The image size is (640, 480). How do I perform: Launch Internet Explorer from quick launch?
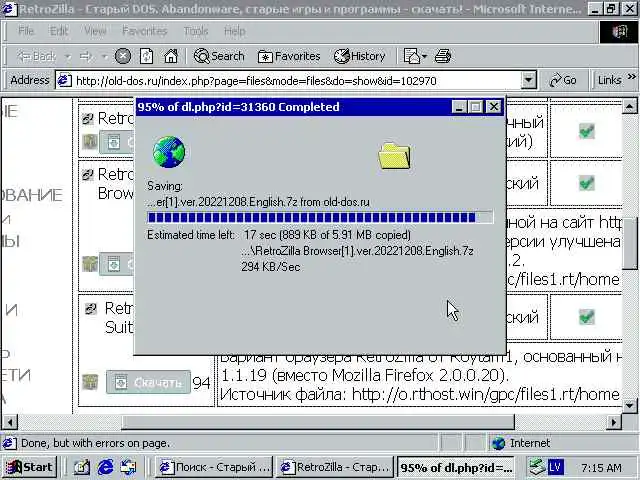click(x=105, y=467)
